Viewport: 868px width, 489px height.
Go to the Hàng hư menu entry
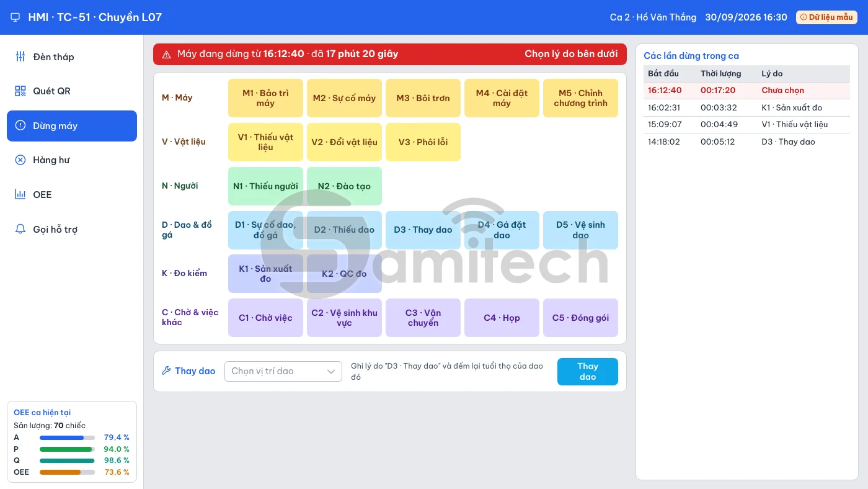click(x=72, y=160)
